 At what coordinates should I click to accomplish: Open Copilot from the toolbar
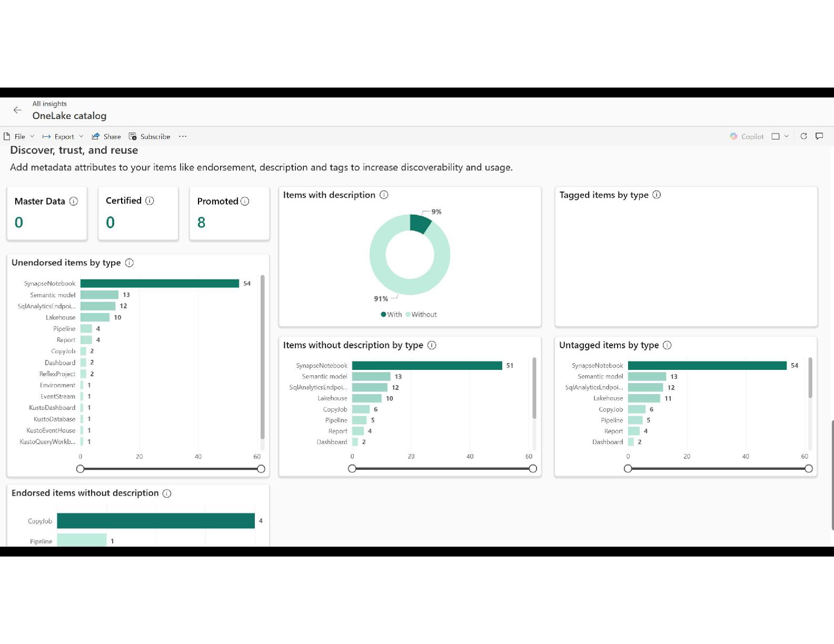pos(747,136)
